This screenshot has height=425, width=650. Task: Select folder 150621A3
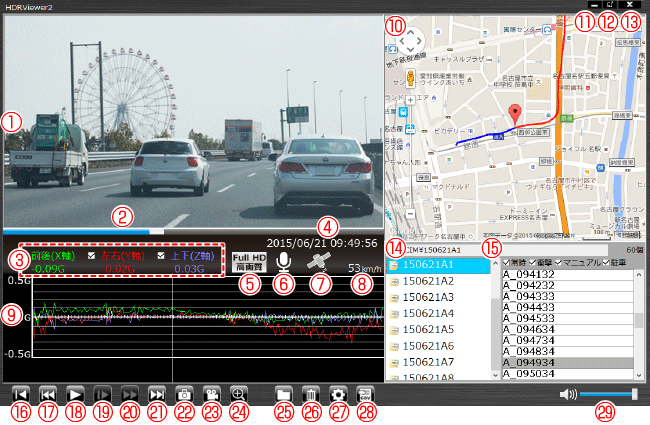coord(438,297)
